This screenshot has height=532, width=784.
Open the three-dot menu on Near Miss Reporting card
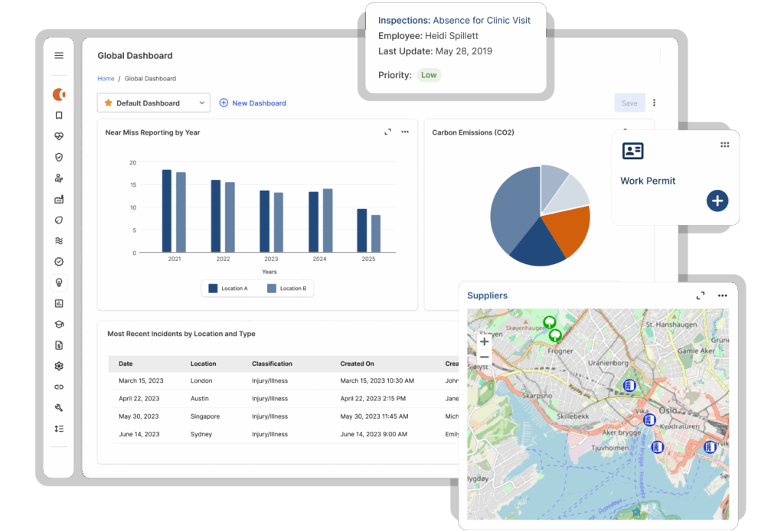pyautogui.click(x=405, y=132)
